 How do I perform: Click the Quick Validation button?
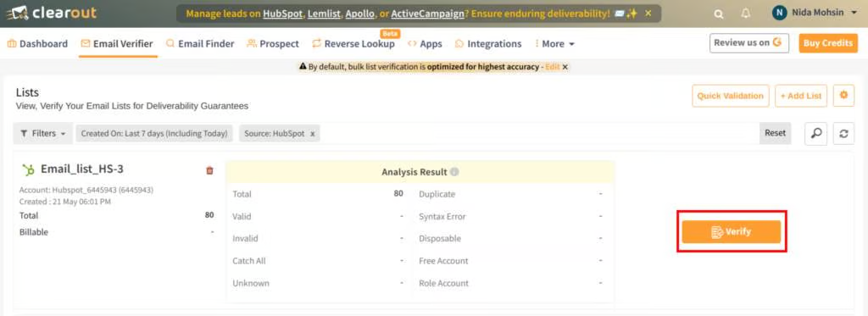(x=730, y=96)
